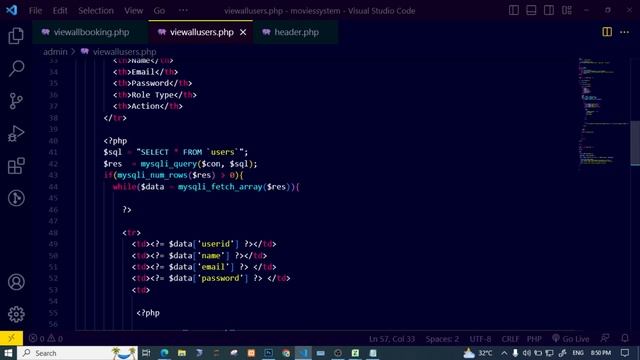Screen dimensions: 640x360
Task: Open the Windows Start menu
Action: (x=8, y=353)
